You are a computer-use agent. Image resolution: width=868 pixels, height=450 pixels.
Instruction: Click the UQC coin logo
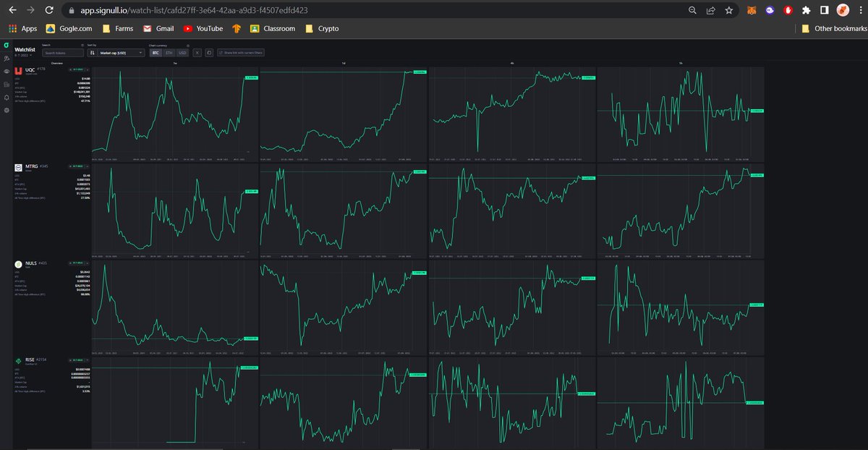pos(19,71)
